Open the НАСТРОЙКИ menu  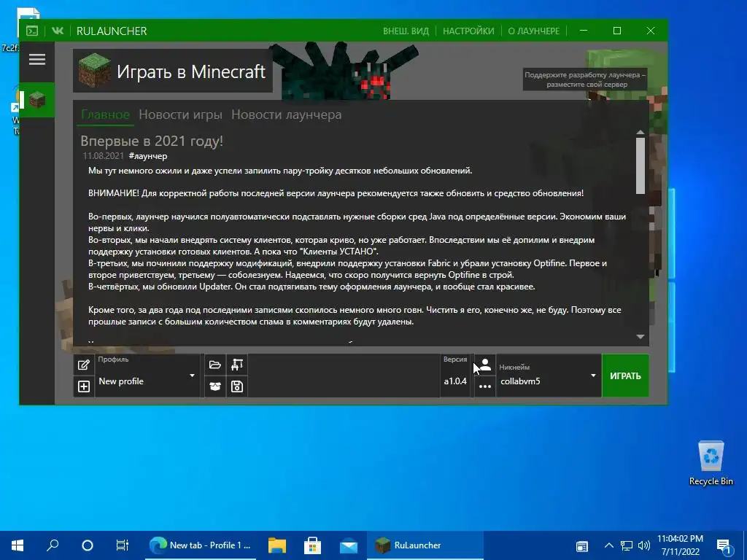coord(469,31)
